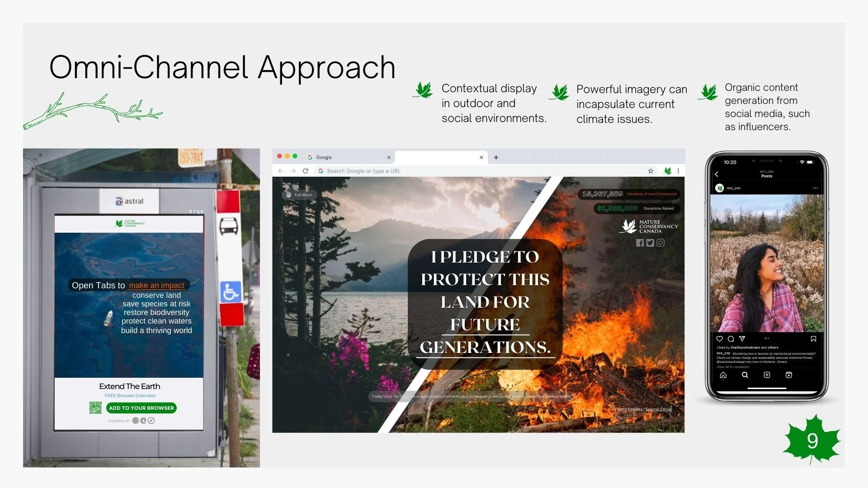The height and width of the screenshot is (488, 868).
Task: Click the leaf extension icon in browser toolbar
Action: (668, 171)
